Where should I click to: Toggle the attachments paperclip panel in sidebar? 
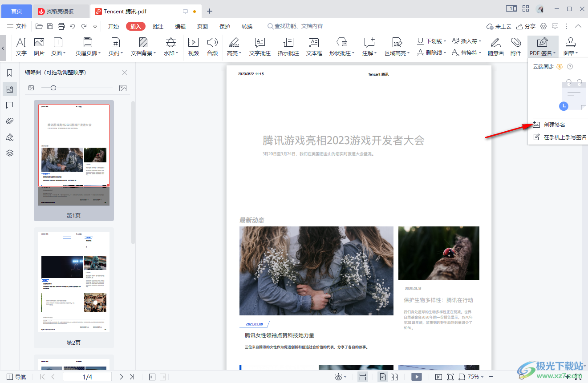(10, 121)
